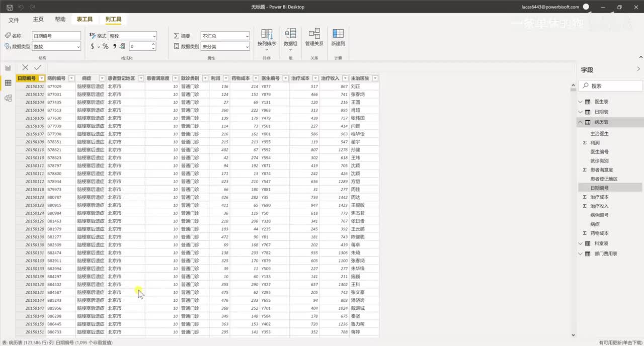Viewport: 644px width, 346px height.
Task: Open the 文件 menu
Action: click(x=14, y=20)
